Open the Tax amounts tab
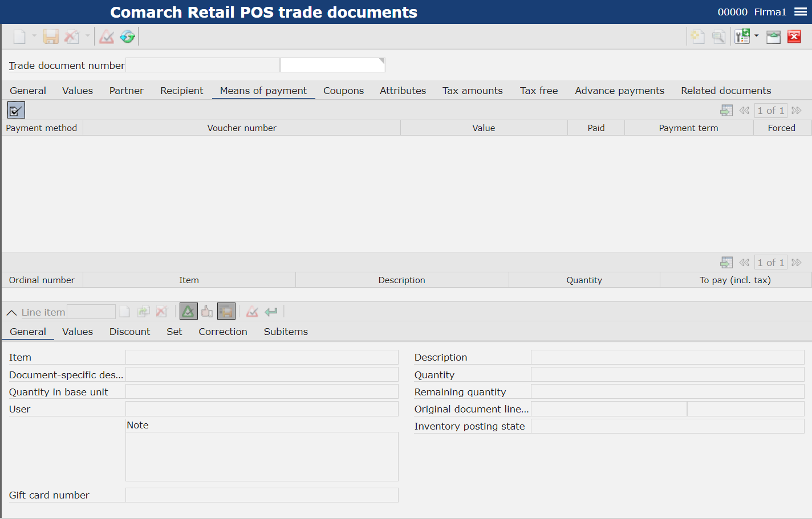The image size is (812, 519). click(x=473, y=91)
